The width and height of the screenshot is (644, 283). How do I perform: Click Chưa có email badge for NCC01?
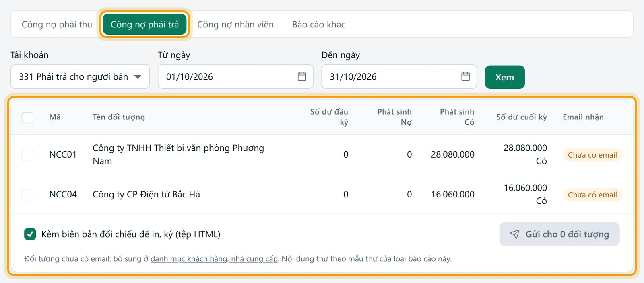coord(592,155)
